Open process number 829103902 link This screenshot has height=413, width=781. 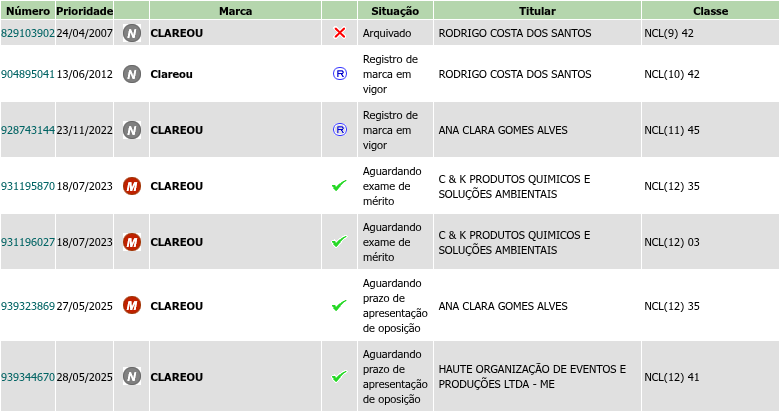[28, 33]
